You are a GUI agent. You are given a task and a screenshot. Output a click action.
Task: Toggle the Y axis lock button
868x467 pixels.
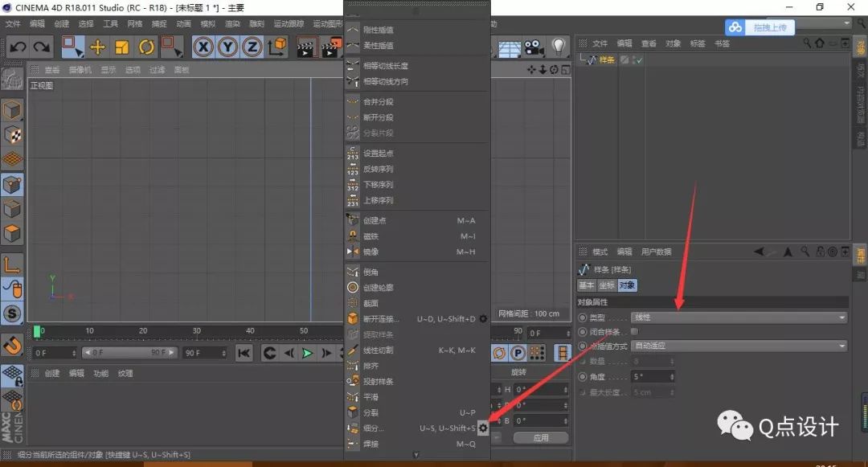pyautogui.click(x=227, y=47)
